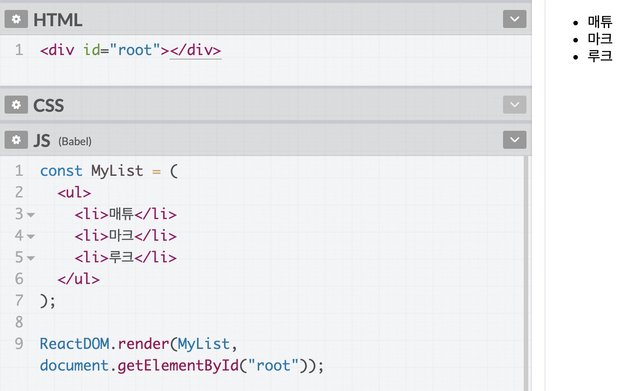This screenshot has width=640, height=391.
Task: Click the ReactDOM.render code line
Action: point(138,344)
